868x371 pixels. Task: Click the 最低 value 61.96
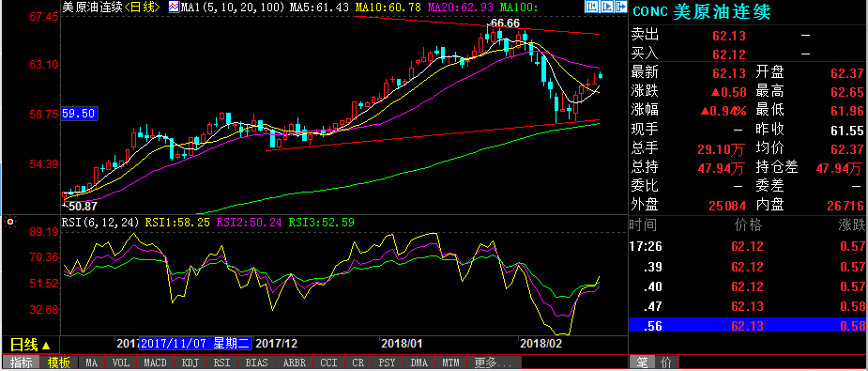click(x=847, y=111)
